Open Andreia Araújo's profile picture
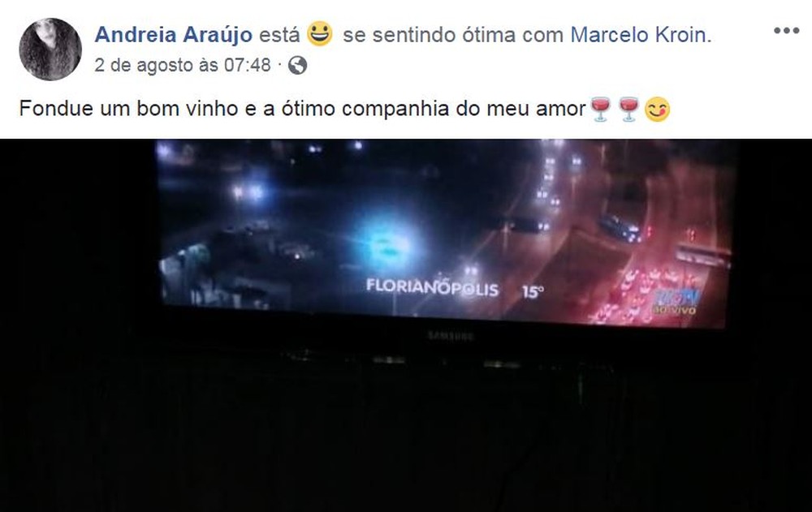The image size is (812, 512). coord(50,49)
